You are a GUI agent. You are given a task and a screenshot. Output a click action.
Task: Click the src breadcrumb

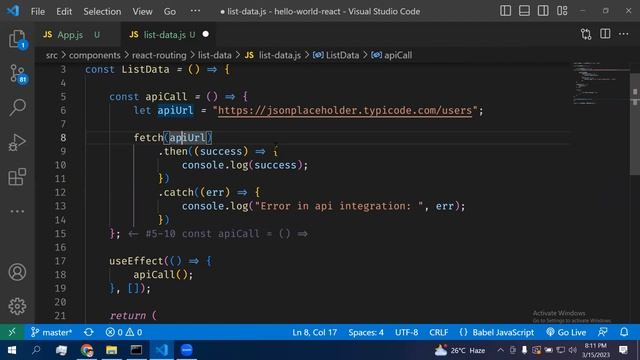pyautogui.click(x=51, y=55)
